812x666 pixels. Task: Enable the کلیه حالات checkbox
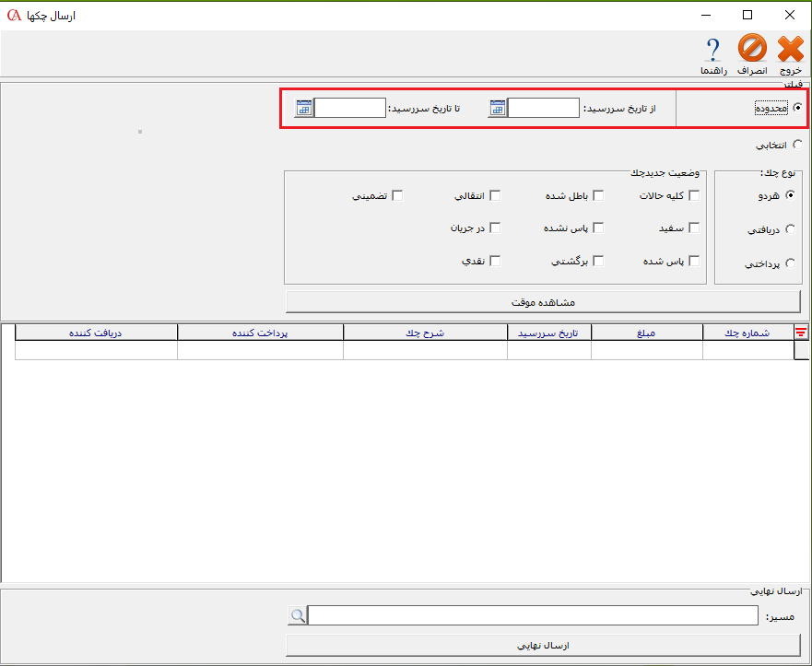click(x=696, y=195)
